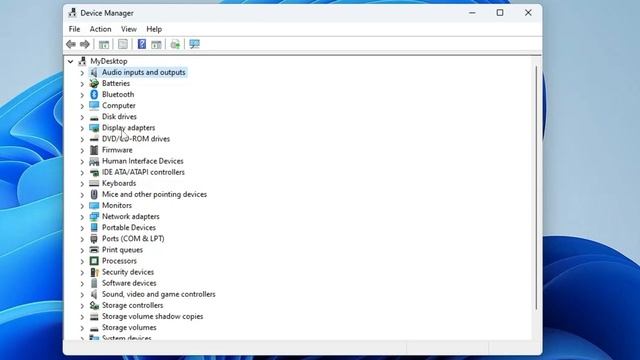
Task: Toggle the Show/Hide Action Pane toolbar icon
Action: pos(156,44)
